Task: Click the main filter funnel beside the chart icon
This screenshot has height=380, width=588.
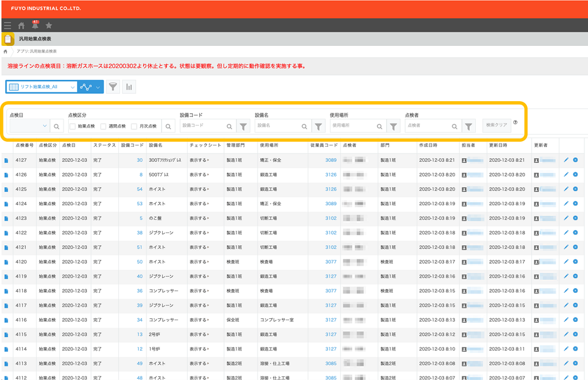Action: pos(113,86)
